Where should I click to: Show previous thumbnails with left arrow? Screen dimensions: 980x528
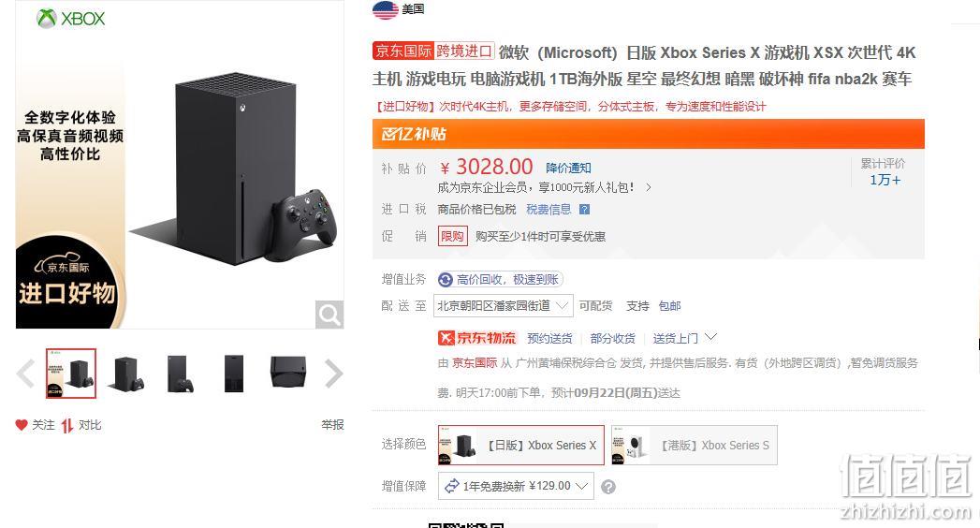(x=25, y=374)
